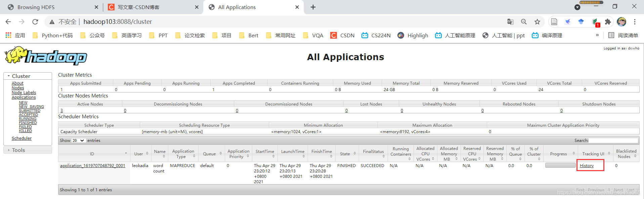Open the zoom magnifier icon in address bar
The image size is (644, 199).
(524, 22)
